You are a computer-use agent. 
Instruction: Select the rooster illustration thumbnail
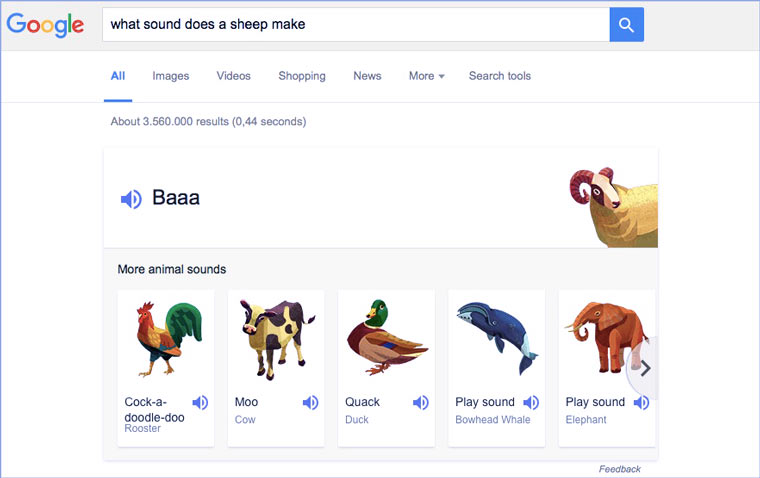[165, 337]
